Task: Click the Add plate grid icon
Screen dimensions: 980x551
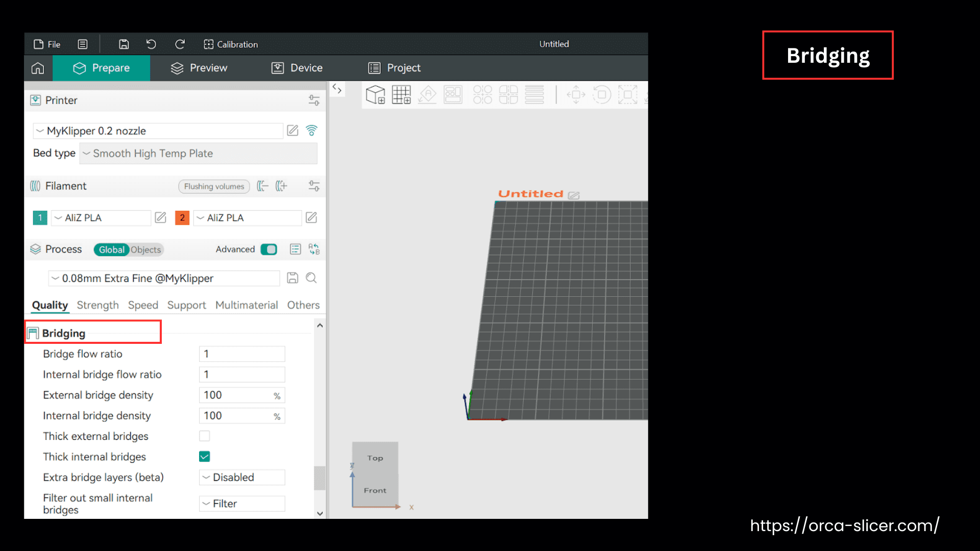Action: click(x=401, y=95)
